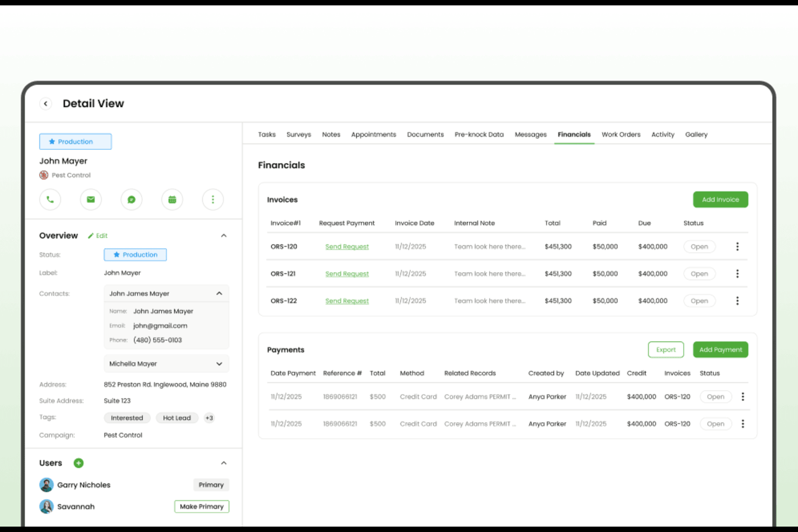Click the address 852 Preston Rd. text
798x532 pixels.
pyautogui.click(x=165, y=384)
